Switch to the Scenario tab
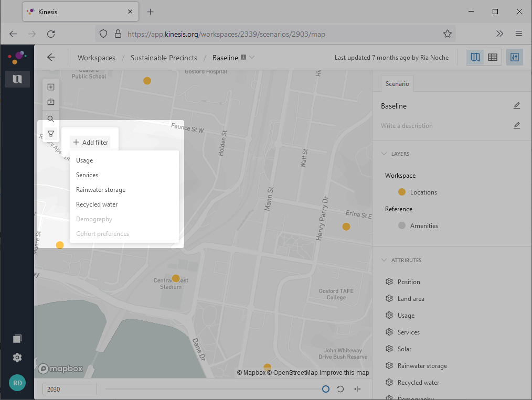Viewport: 532px width, 400px height. pos(397,83)
